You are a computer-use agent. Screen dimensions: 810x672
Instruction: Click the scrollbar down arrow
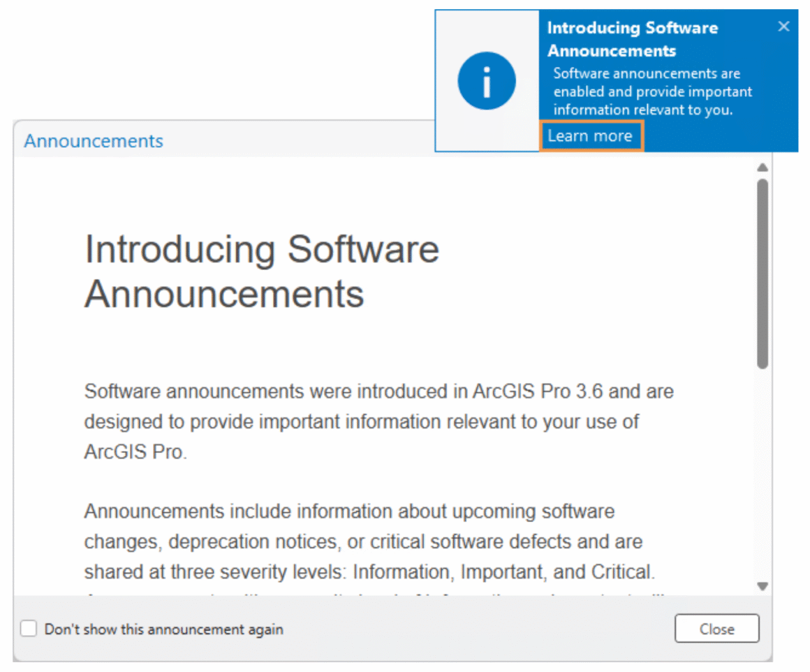coord(763,586)
